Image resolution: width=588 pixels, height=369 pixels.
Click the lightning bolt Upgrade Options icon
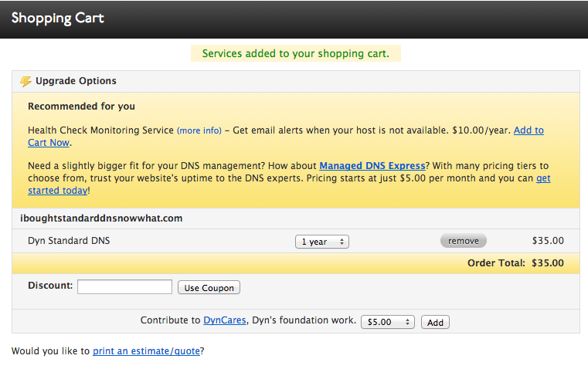coord(25,81)
